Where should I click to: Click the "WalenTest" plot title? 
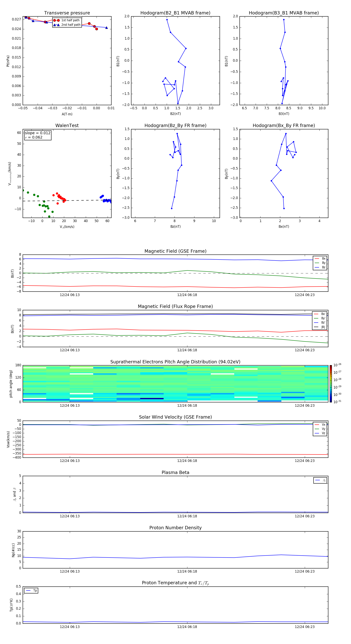click(x=67, y=125)
